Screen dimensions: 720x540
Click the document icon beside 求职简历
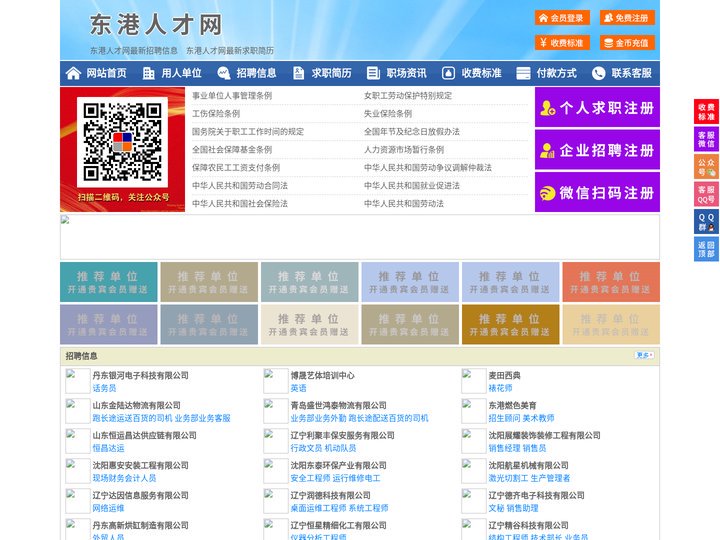point(298,73)
